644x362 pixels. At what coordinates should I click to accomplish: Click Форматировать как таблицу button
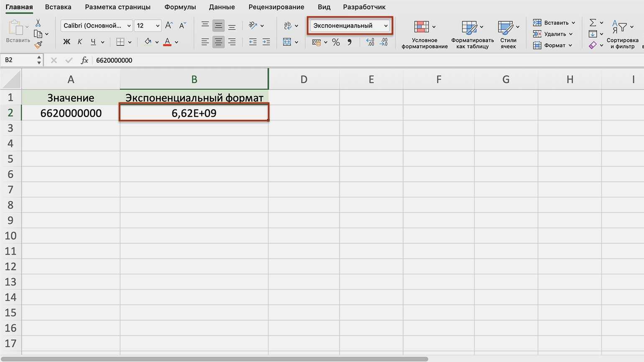point(472,34)
